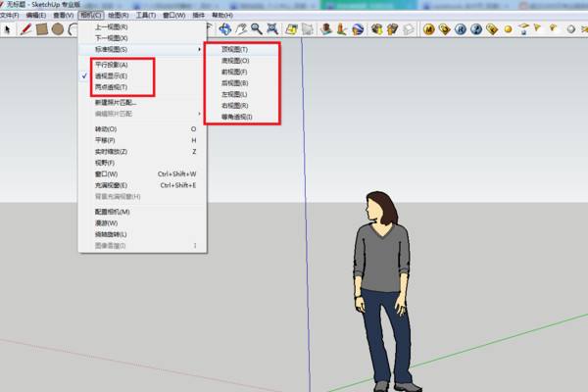Expand the 编辑照片匹配 submenu arrow

pos(199,114)
